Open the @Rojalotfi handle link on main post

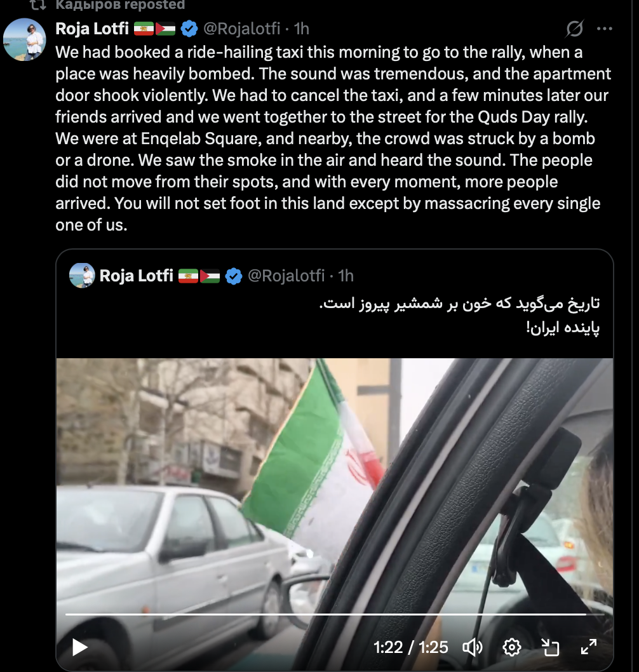click(242, 29)
